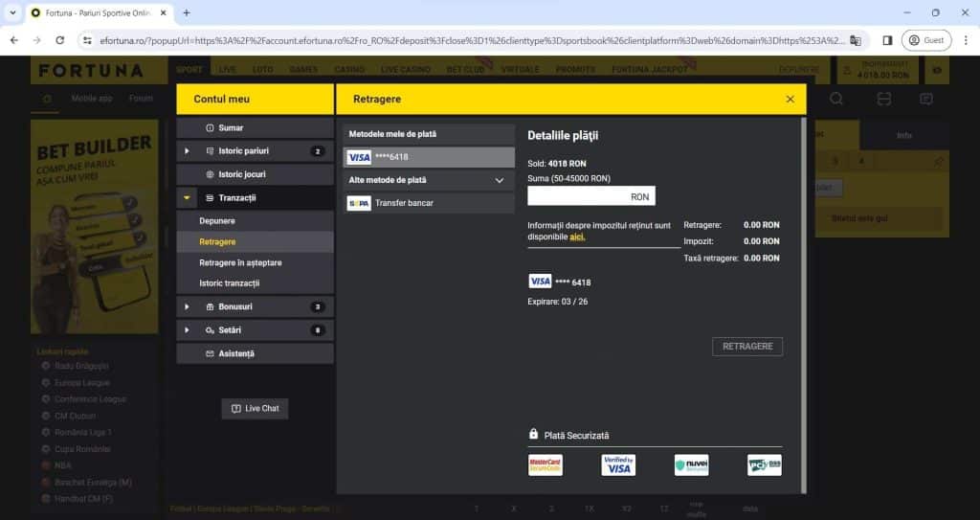
Task: Click Expirare: 03 / 26 text
Action: point(558,302)
